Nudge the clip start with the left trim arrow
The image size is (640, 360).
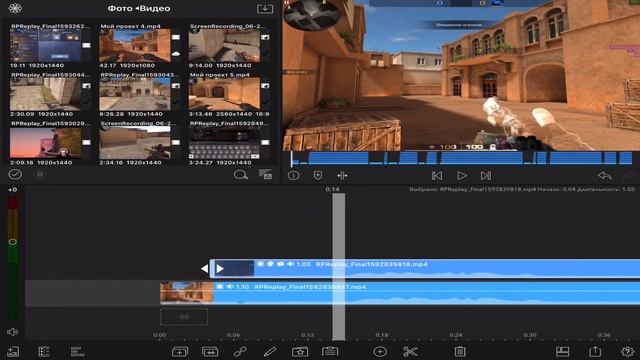(x=205, y=268)
